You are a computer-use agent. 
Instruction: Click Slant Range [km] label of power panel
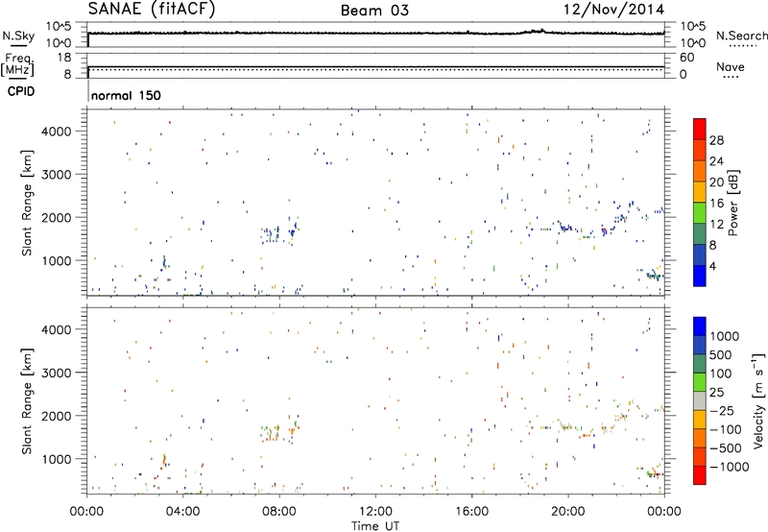pyautogui.click(x=27, y=203)
